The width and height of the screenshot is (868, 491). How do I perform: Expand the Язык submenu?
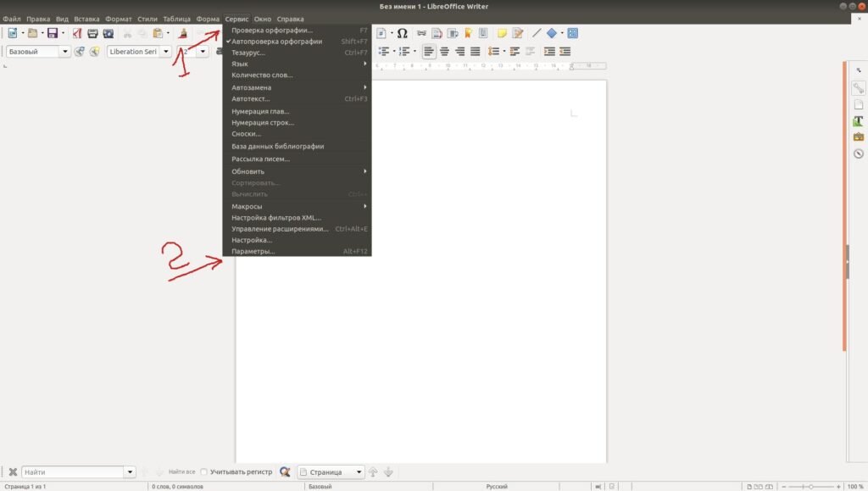(x=297, y=64)
